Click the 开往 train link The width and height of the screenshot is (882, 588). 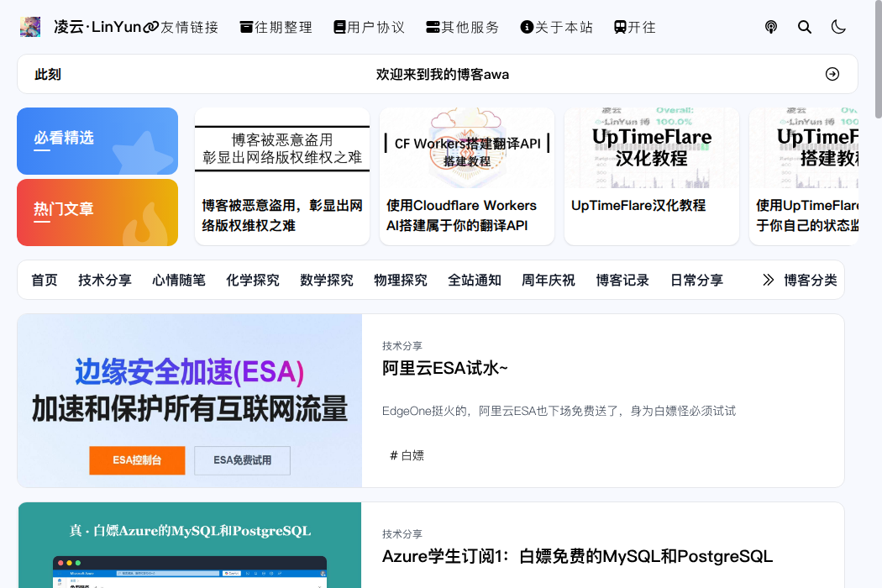click(x=635, y=27)
